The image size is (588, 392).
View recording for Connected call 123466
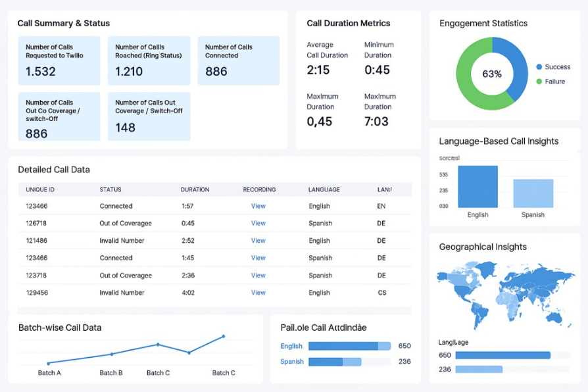click(258, 206)
